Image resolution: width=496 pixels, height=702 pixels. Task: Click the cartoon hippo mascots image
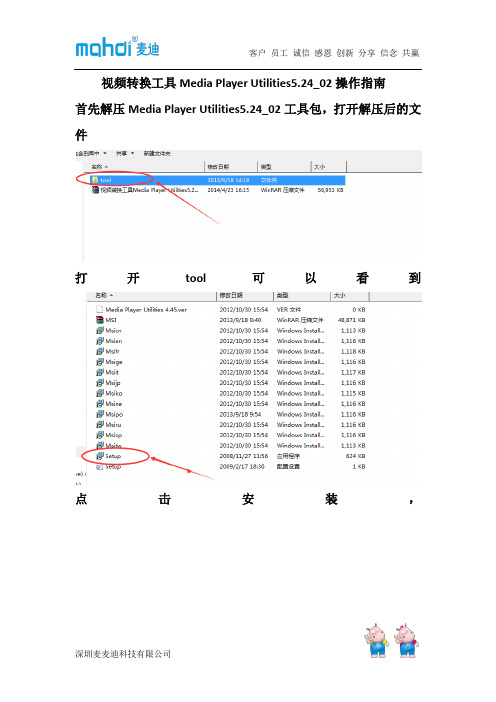click(391, 641)
